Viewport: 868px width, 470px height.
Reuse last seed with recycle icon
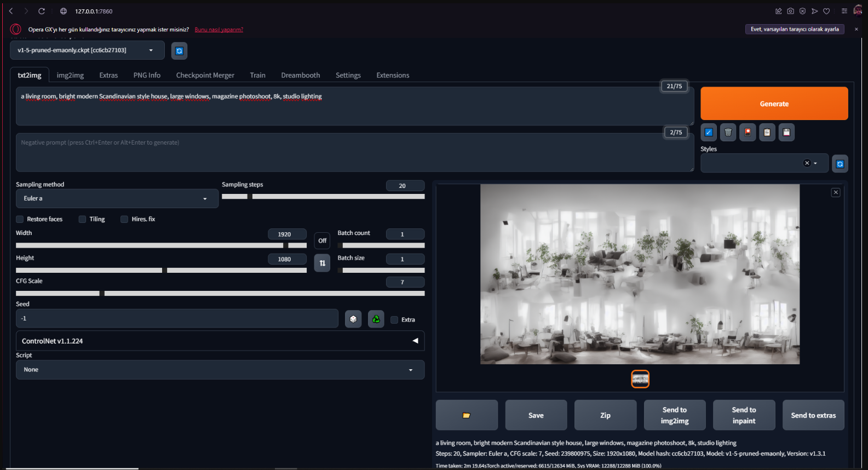coord(376,319)
